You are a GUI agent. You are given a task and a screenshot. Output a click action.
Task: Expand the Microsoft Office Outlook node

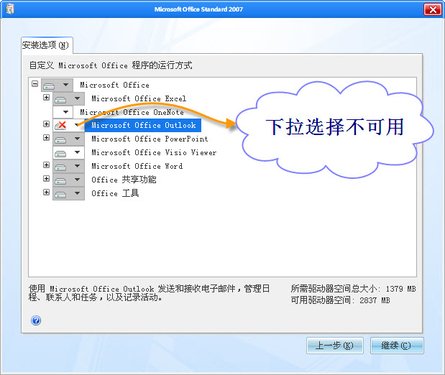click(x=46, y=124)
